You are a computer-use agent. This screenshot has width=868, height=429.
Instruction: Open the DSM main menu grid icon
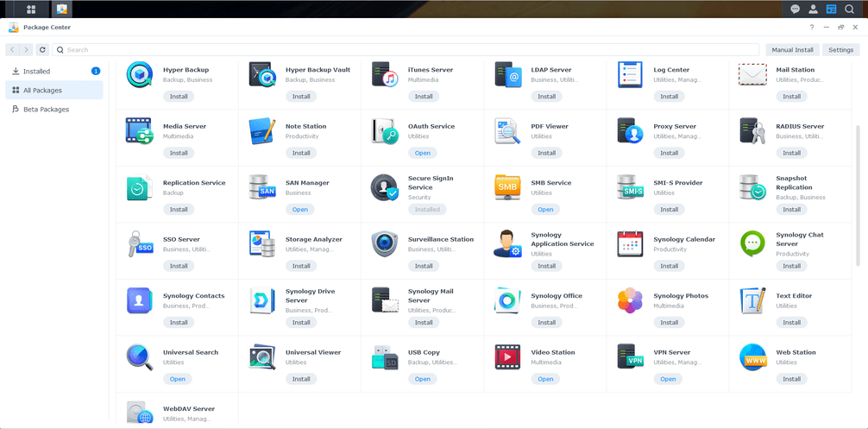(31, 9)
